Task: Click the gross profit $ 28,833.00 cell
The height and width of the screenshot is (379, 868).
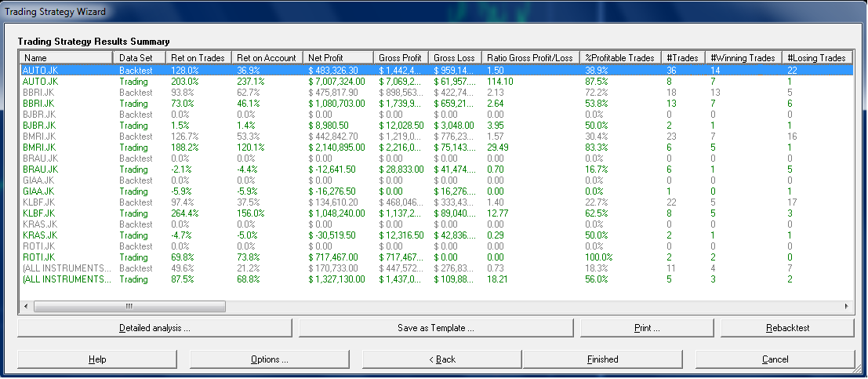Action: coord(401,169)
